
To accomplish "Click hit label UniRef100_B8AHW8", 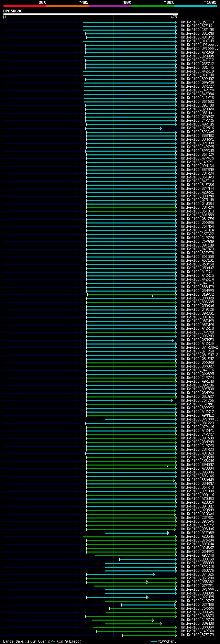I will 197,624.
